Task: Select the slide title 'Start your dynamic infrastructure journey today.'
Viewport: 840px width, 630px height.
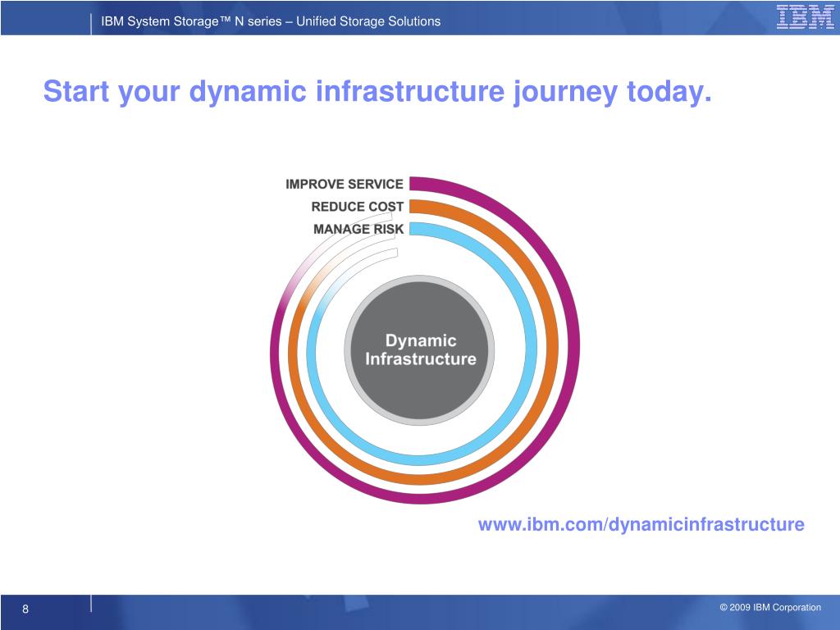Action: click(377, 91)
